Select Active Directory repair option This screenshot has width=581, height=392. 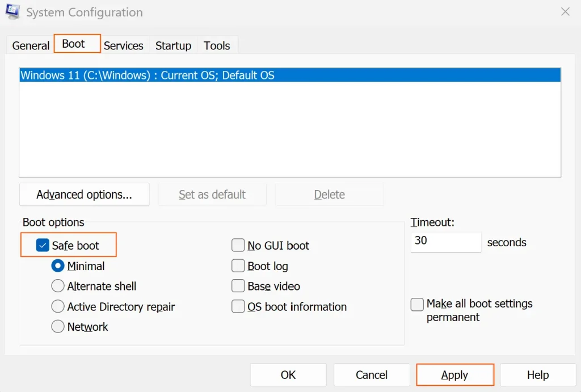(x=57, y=306)
